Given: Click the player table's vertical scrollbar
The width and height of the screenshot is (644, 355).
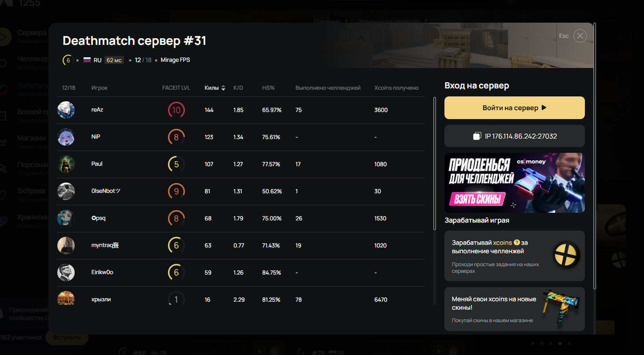Looking at the screenshot, I should [435, 164].
